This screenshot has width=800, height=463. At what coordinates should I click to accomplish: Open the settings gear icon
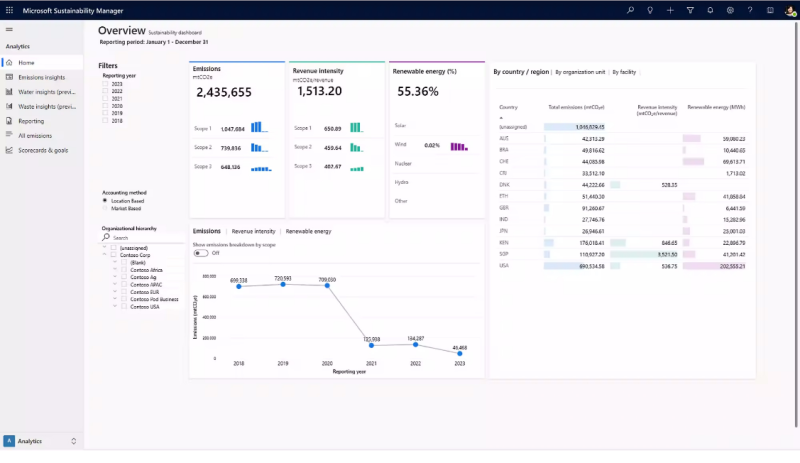tap(730, 10)
